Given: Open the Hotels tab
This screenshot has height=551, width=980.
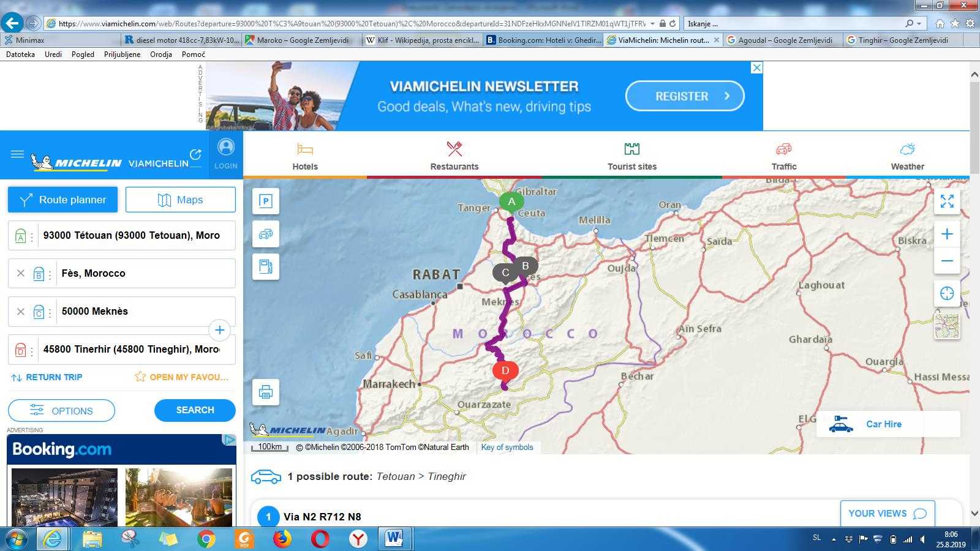Looking at the screenshot, I should [305, 156].
